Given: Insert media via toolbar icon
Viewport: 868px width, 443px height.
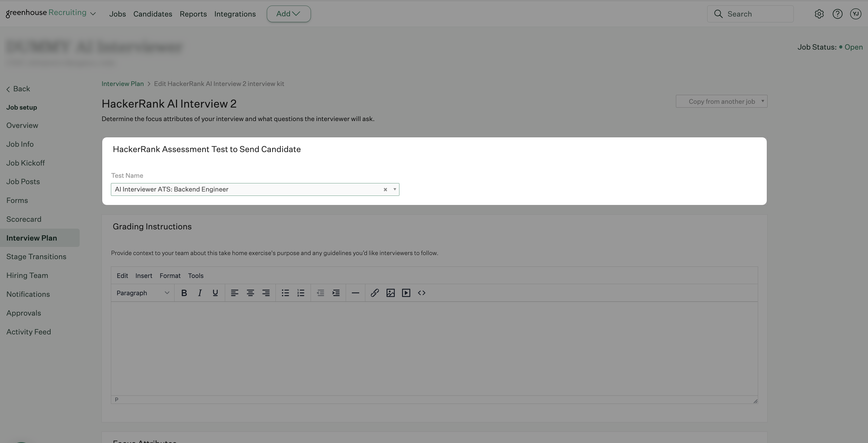Looking at the screenshot, I should point(406,293).
